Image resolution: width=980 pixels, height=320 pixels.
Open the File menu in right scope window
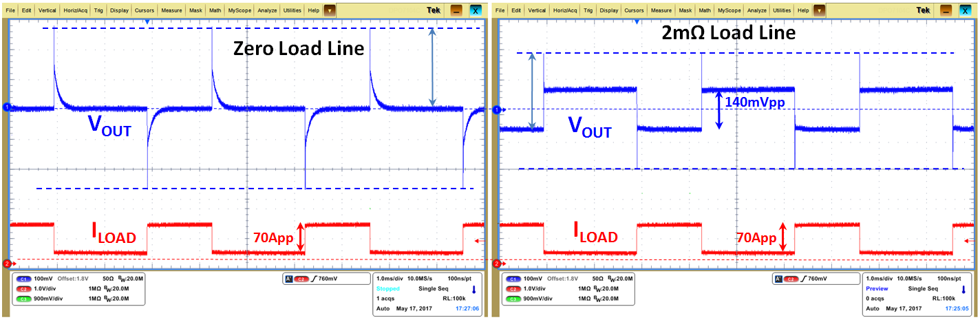point(500,11)
